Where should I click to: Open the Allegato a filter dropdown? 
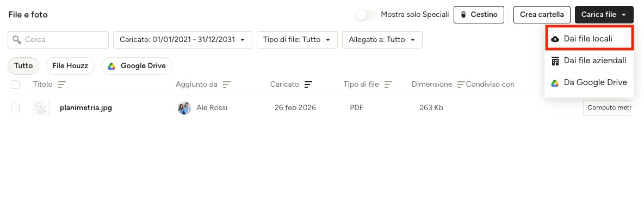coord(382,40)
